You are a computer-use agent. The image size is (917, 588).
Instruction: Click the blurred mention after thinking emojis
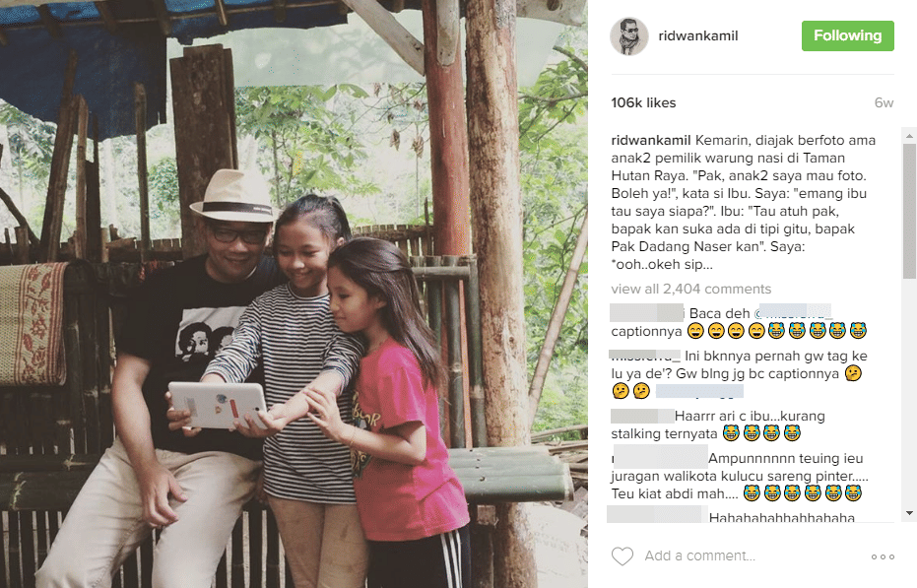[699, 391]
